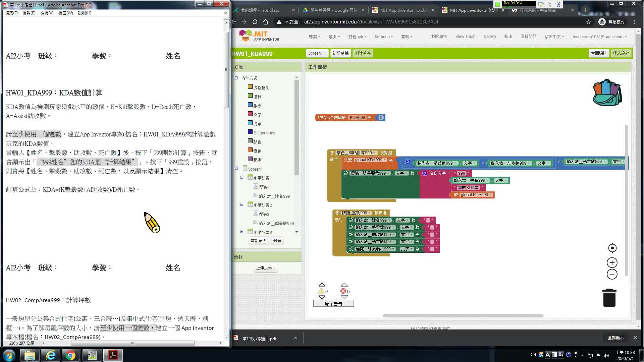Click the volume icon in system tray

coord(606,356)
